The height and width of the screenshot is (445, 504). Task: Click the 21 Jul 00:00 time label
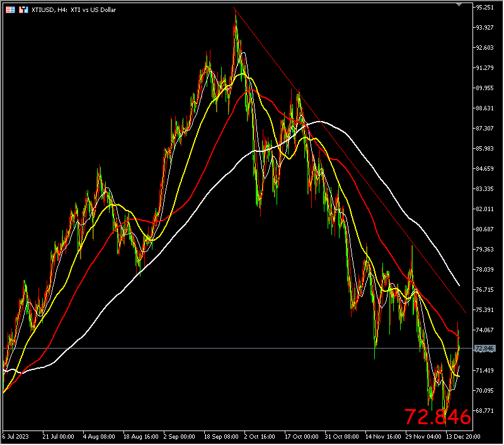click(x=58, y=437)
